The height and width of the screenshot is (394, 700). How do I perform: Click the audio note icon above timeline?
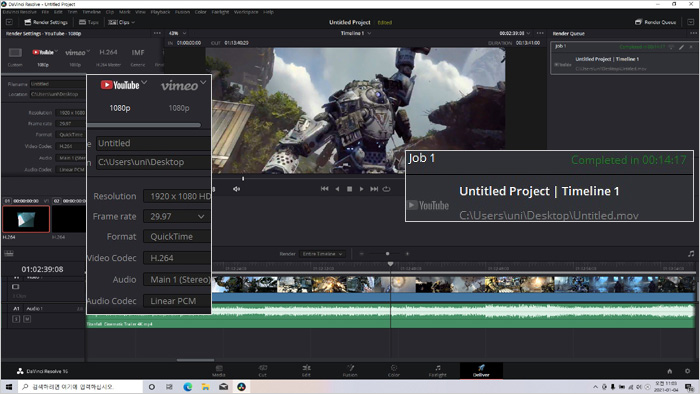pyautogui.click(x=691, y=254)
